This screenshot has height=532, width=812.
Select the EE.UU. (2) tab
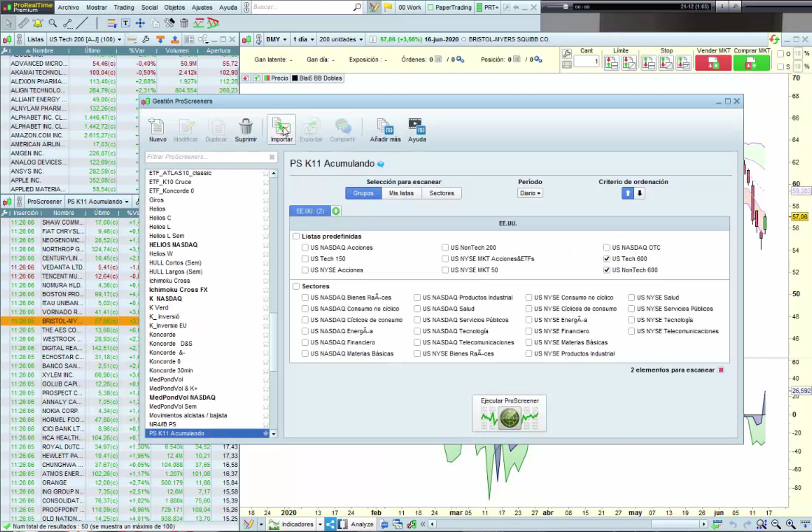coord(310,211)
